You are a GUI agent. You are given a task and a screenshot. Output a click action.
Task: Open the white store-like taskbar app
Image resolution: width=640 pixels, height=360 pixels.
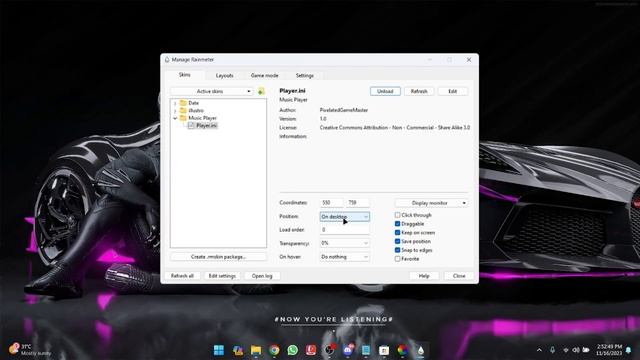[x=384, y=350]
